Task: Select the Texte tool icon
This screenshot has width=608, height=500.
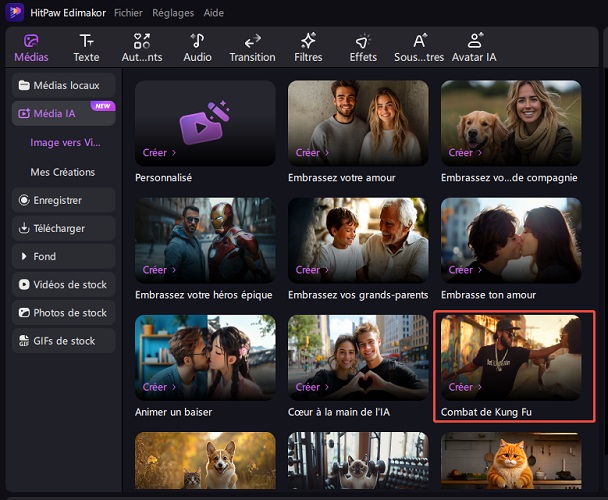Action: click(87, 41)
